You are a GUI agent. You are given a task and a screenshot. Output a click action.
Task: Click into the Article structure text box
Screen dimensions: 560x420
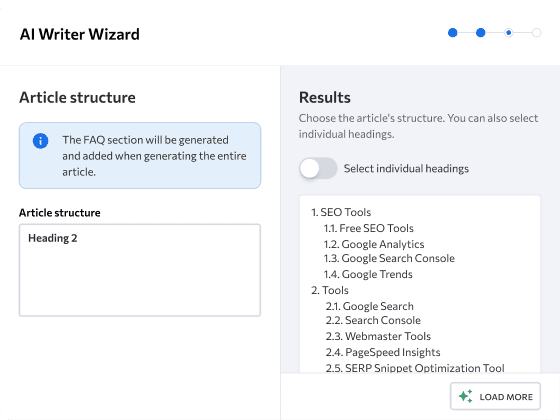tap(140, 270)
